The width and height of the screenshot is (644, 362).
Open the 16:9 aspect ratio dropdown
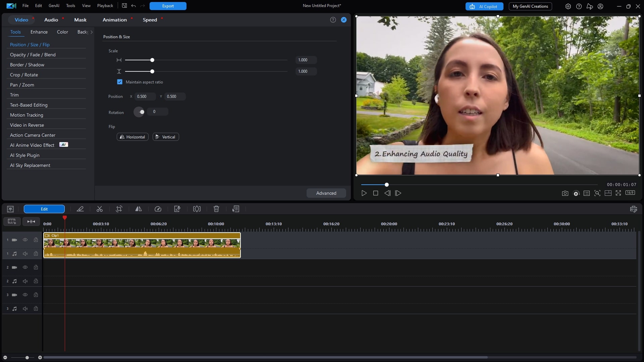click(x=630, y=193)
